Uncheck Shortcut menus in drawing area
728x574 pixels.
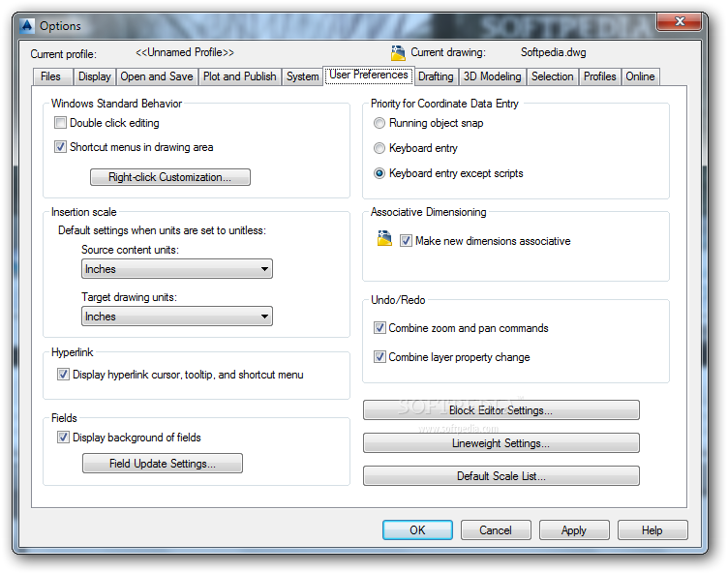(x=60, y=147)
